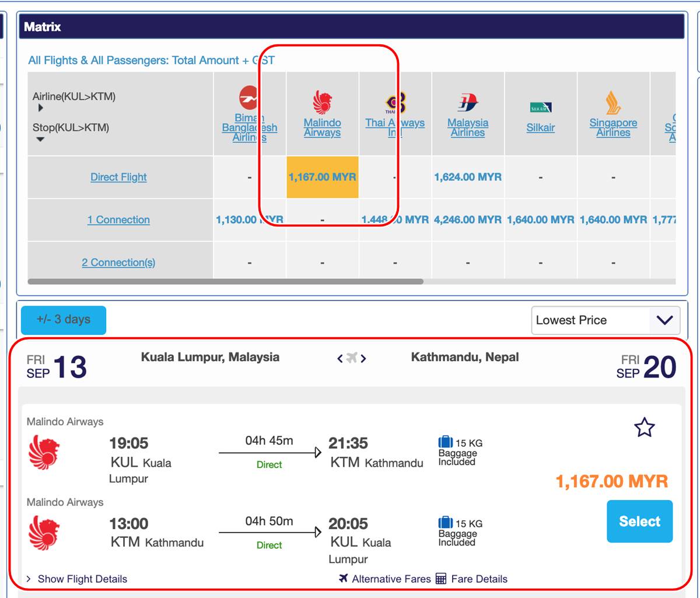Click the Singapore Airlines logo
Viewport: 700px width, 598px height.
point(613,103)
